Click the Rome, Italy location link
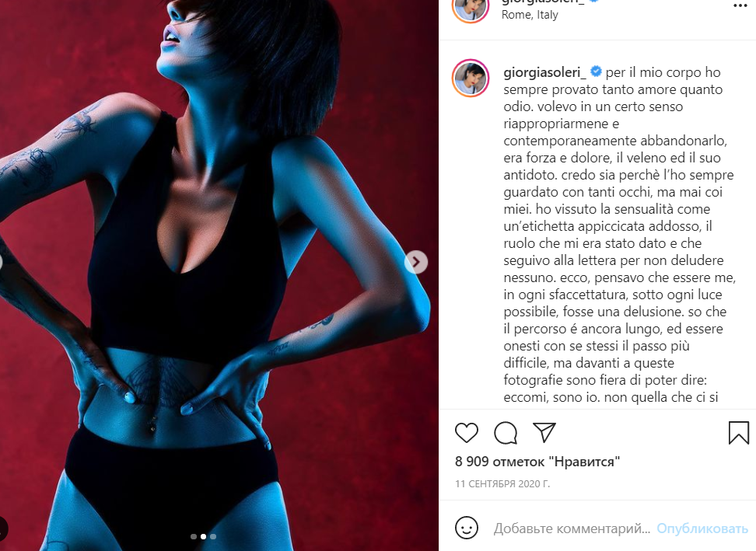 point(530,15)
